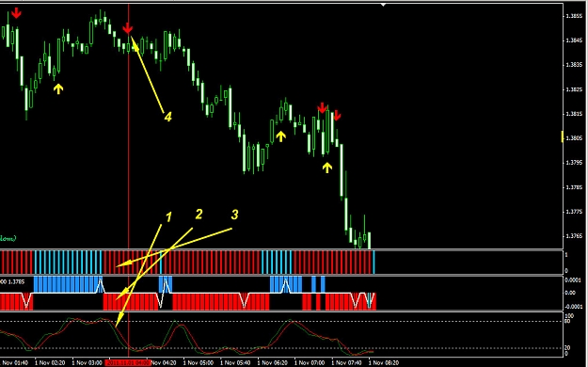
Task: Click the last cyan bar in trend strip
Action: 373,263
